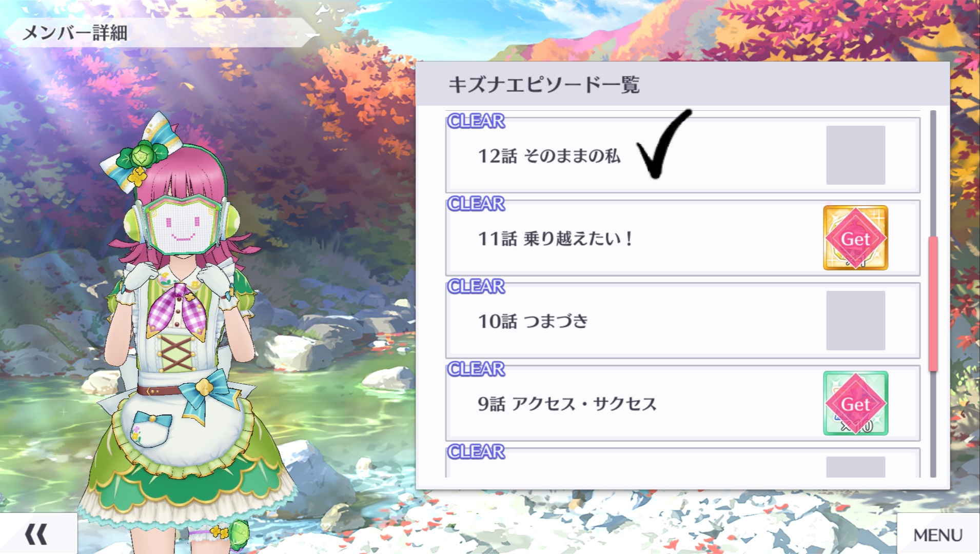Click the pink scrollbar thumb
This screenshot has width=980, height=554.
coord(933,304)
